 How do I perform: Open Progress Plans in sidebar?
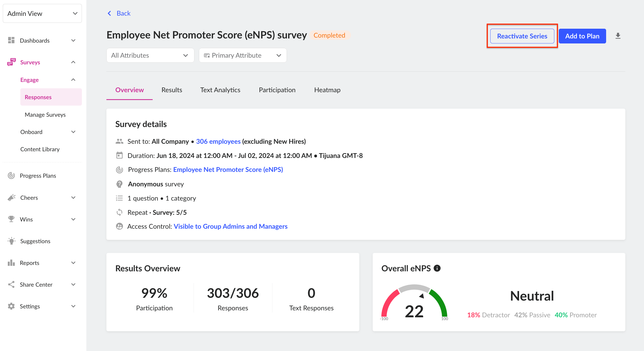[x=38, y=175]
